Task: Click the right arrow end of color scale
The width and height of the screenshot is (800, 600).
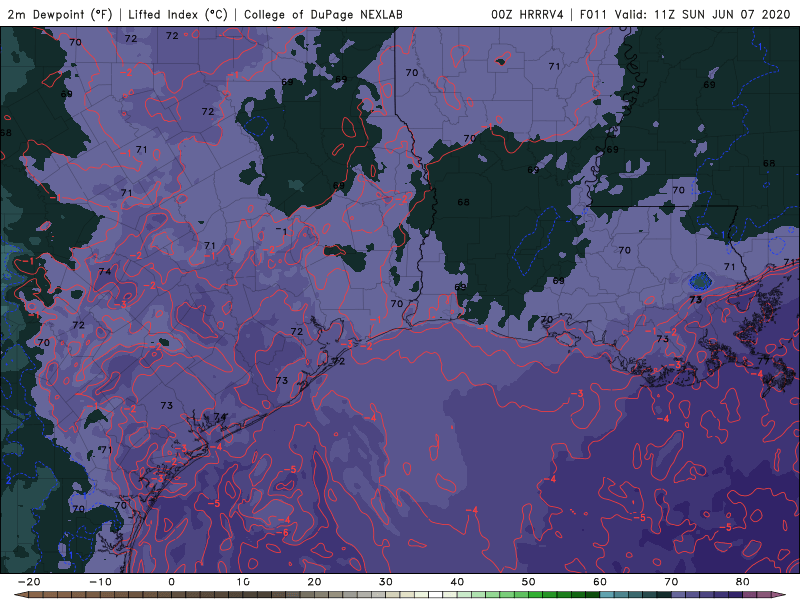Action: (x=778, y=594)
